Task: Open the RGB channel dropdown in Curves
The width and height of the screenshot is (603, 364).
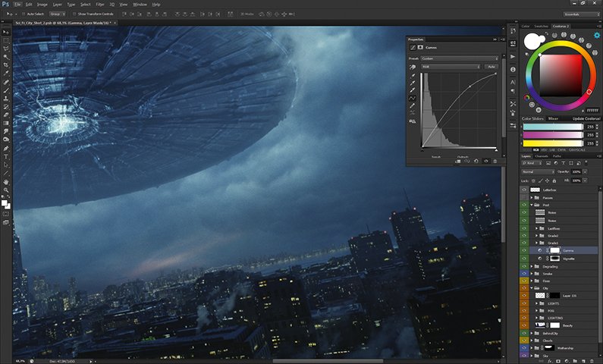Action: pos(451,67)
